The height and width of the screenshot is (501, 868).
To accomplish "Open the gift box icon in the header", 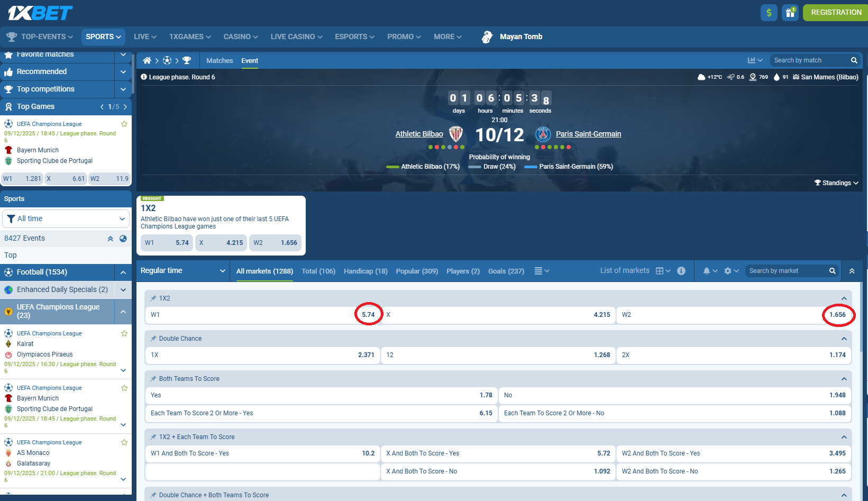I will [x=790, y=12].
